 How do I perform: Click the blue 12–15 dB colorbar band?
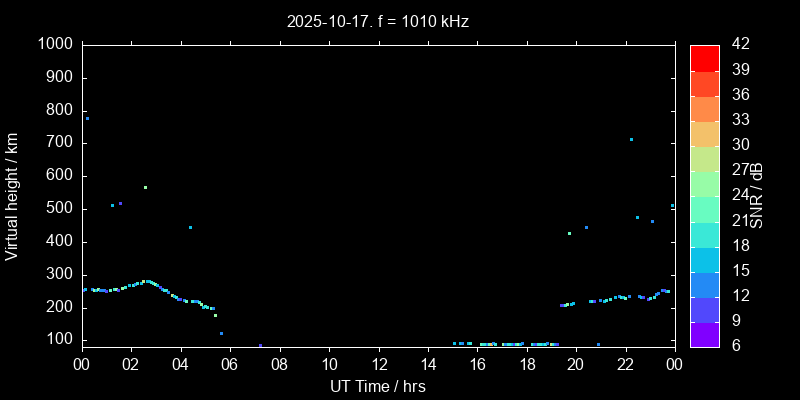pyautogui.click(x=704, y=284)
